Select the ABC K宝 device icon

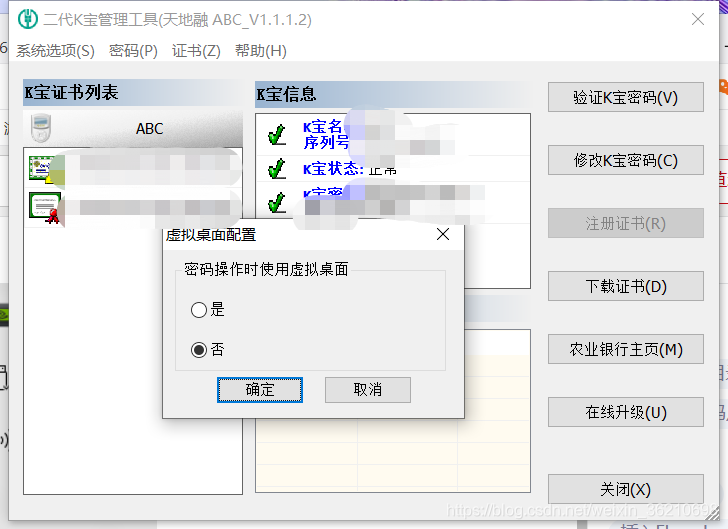41,128
